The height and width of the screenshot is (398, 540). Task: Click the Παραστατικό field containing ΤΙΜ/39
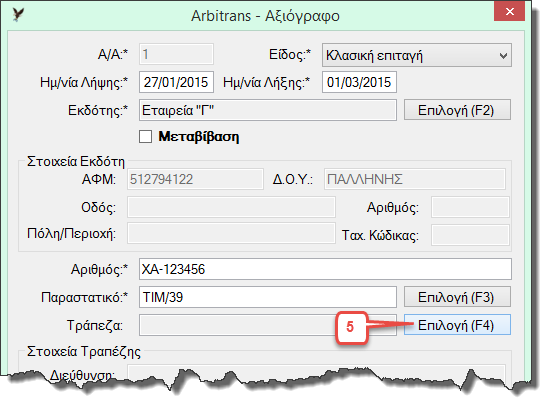pyautogui.click(x=268, y=297)
